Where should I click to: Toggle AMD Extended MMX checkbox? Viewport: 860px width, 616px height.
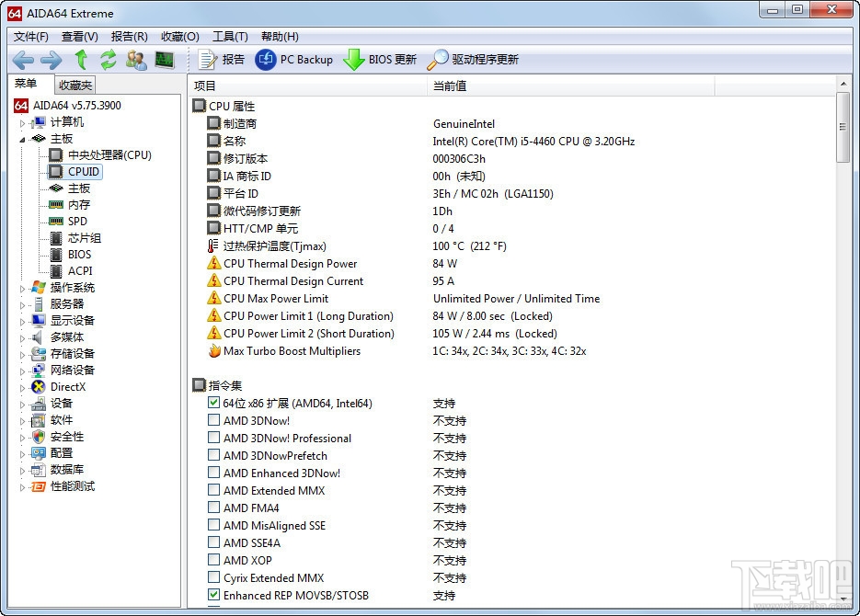214,490
